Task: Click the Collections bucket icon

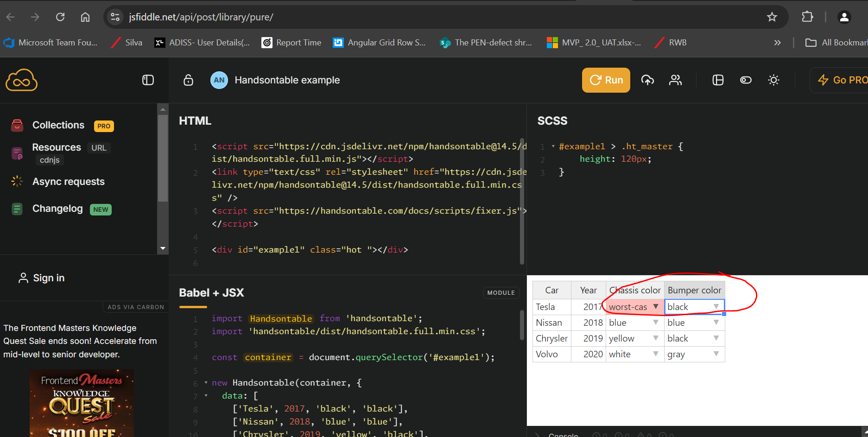Action: (17, 125)
